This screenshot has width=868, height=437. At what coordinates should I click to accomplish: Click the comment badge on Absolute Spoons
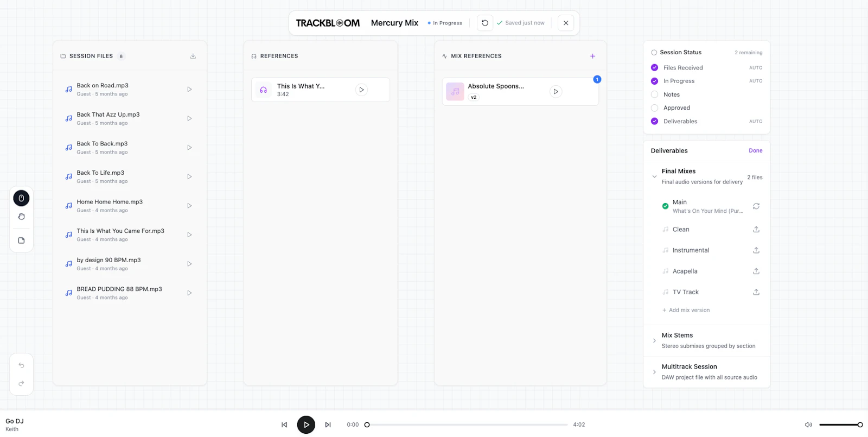pyautogui.click(x=597, y=80)
